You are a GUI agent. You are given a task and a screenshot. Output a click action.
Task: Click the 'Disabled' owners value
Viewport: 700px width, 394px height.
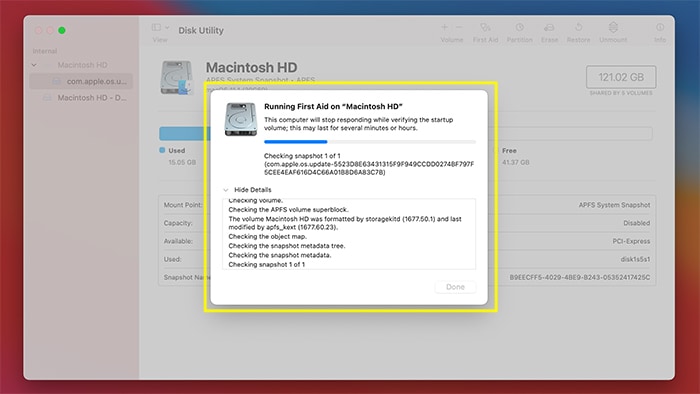637,223
